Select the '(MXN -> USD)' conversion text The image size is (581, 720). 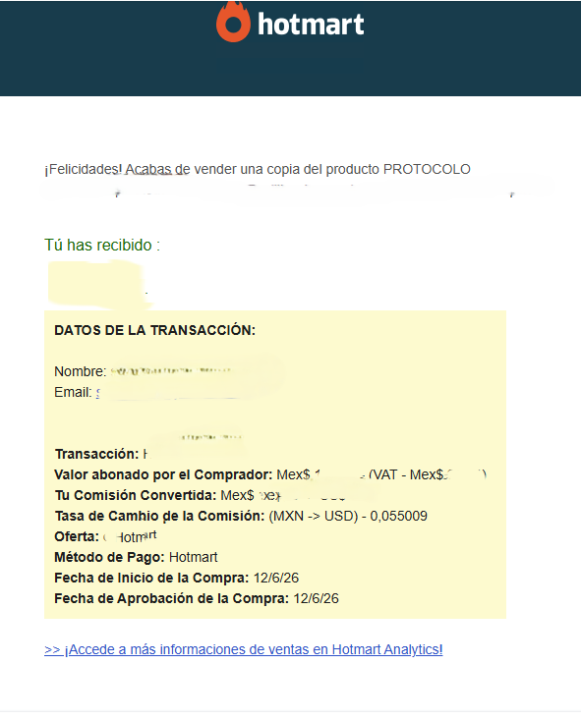click(313, 516)
